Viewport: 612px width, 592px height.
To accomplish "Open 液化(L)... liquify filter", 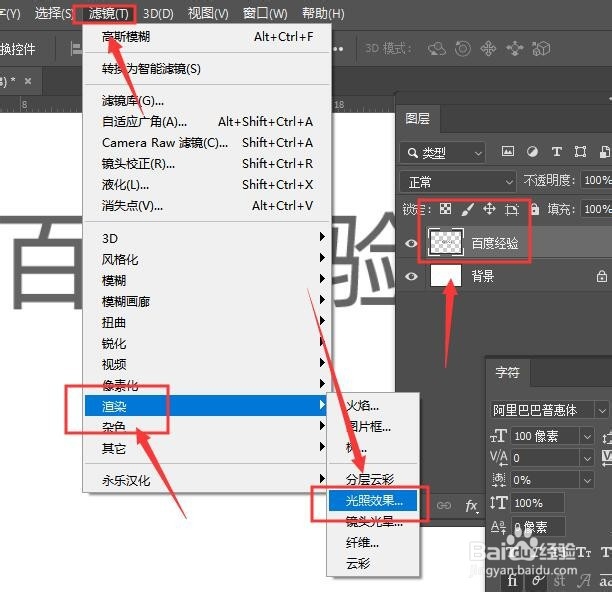I will coord(207,185).
